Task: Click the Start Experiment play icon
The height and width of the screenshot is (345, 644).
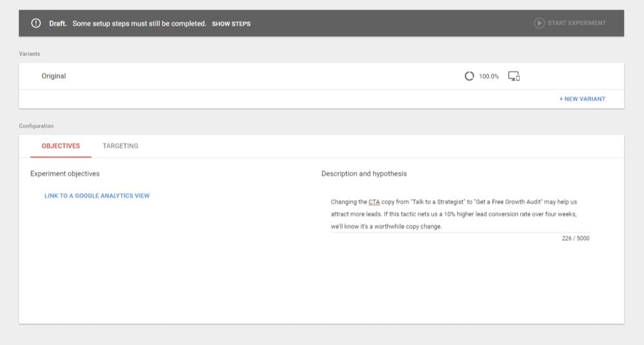Action: (x=539, y=23)
